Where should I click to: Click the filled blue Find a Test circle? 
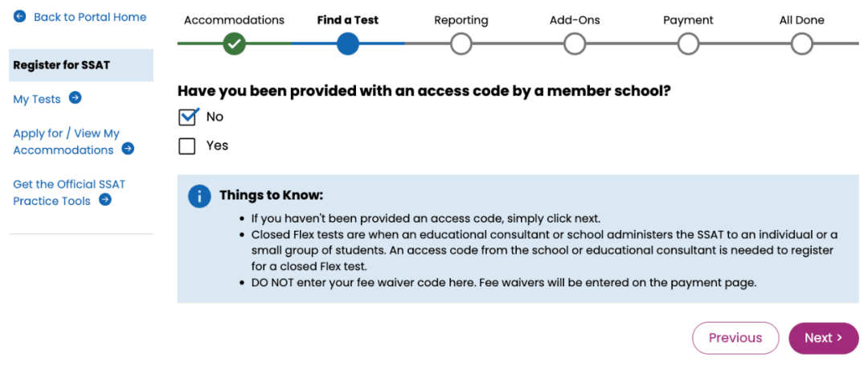click(x=348, y=43)
